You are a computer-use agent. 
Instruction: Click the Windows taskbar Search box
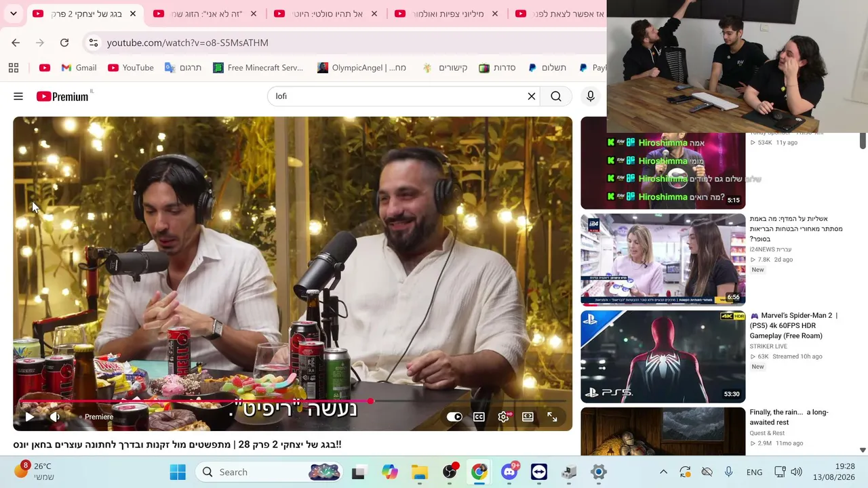[270, 472]
